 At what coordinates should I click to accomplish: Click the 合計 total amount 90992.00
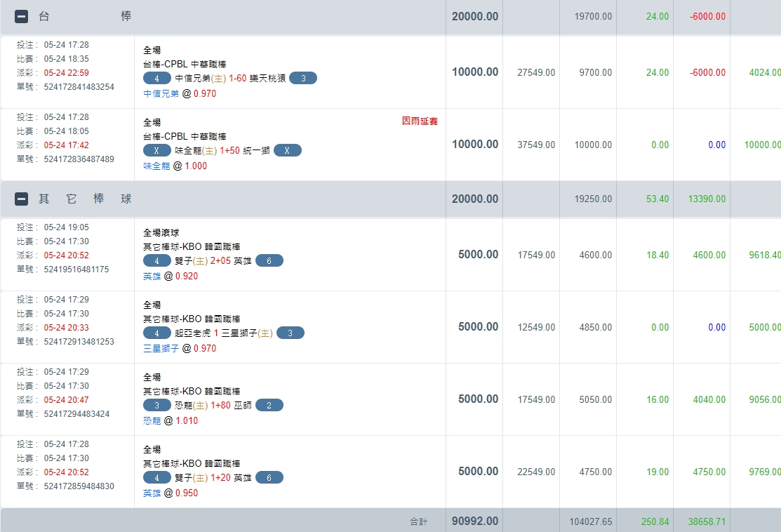474,521
